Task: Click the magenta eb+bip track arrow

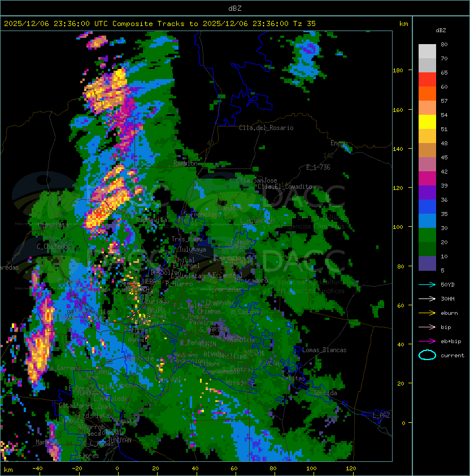Action: click(x=427, y=341)
